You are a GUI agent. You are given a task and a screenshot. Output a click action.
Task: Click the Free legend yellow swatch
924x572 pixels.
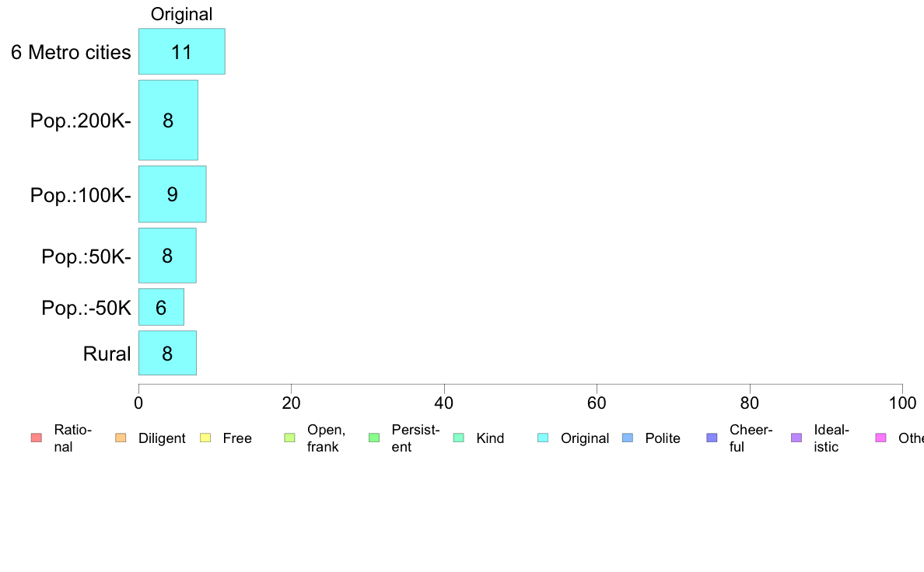205,438
